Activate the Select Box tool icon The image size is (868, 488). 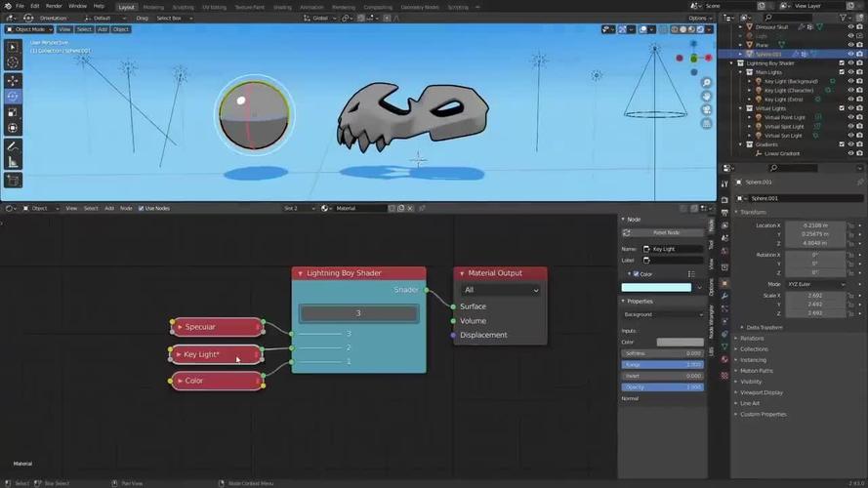pos(13,47)
